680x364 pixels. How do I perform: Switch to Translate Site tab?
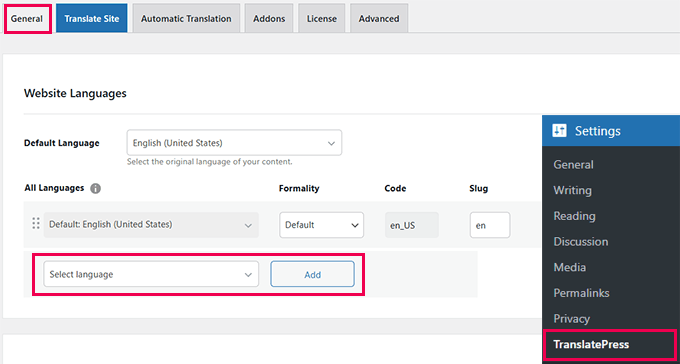[92, 19]
